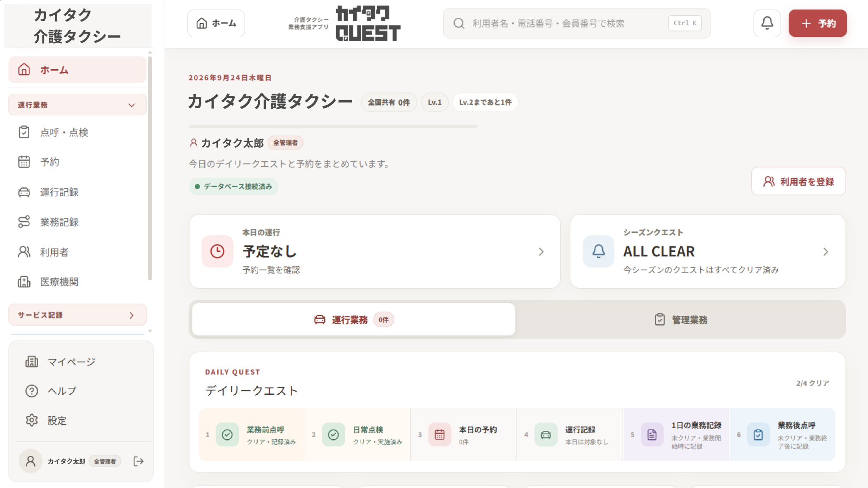868x488 pixels.
Task: Click the bell icon in シーズンクエスト card
Action: [598, 251]
